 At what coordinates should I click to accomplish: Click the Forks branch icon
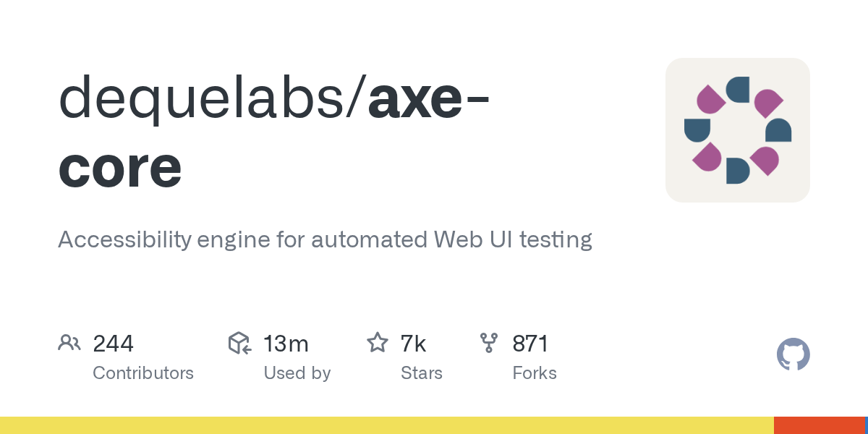point(488,343)
